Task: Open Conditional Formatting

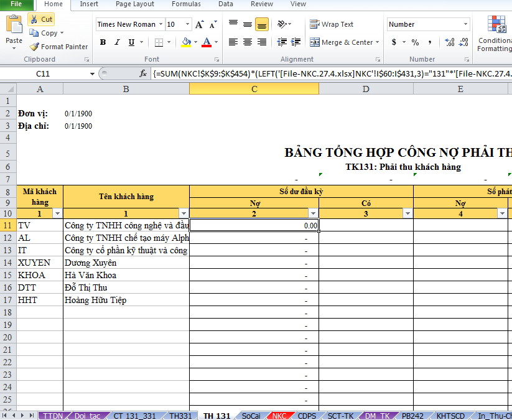Action: point(495,34)
